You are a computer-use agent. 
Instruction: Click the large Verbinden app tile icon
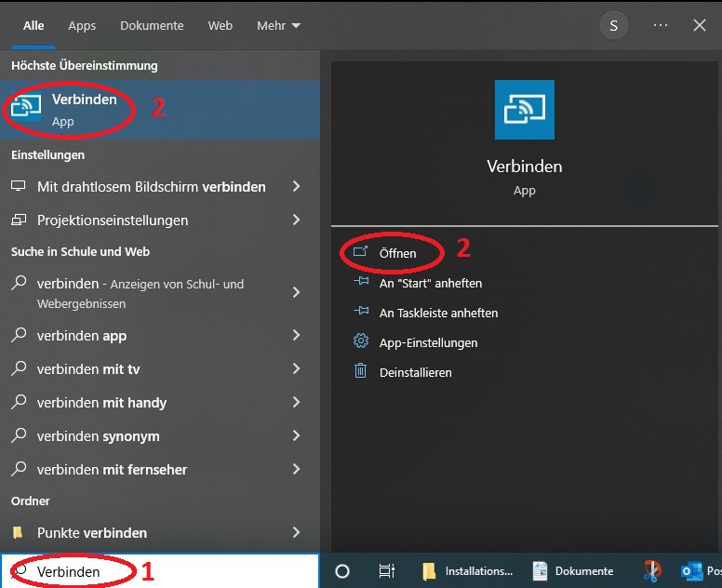(525, 110)
